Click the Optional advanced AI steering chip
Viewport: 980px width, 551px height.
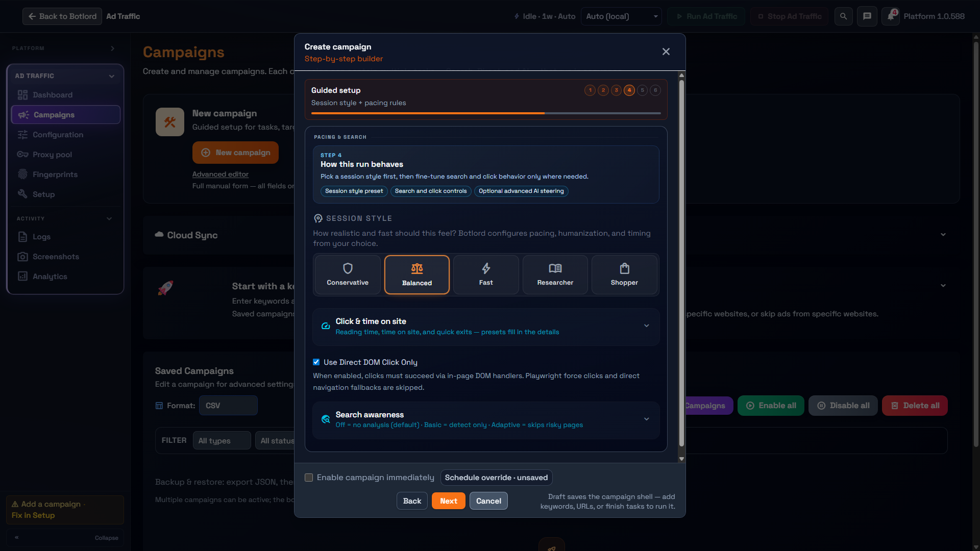521,191
